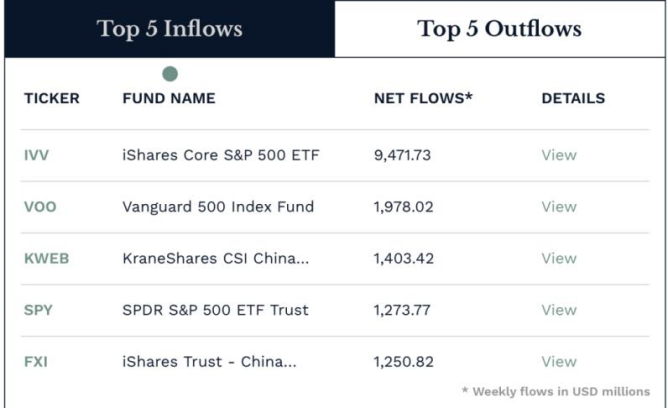
Task: Open the IVV ticker link
Action: (x=35, y=155)
